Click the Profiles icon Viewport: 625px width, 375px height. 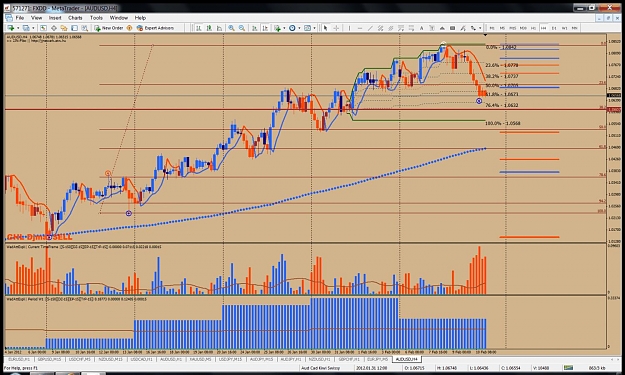pyautogui.click(x=26, y=28)
